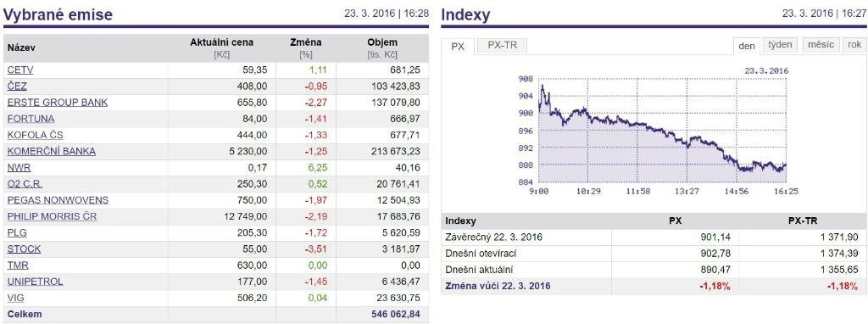Select the PX index tab
The width and height of the screenshot is (868, 324).
458,47
